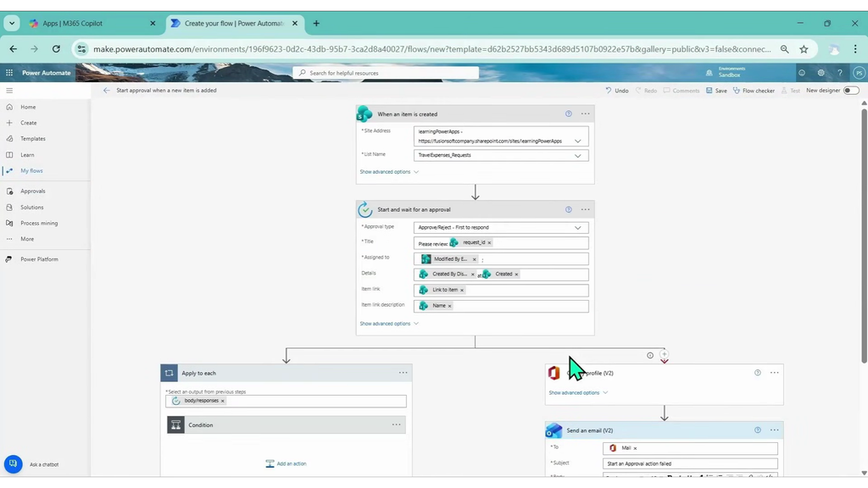868x488 pixels.
Task: Save the flow
Action: click(x=716, y=90)
